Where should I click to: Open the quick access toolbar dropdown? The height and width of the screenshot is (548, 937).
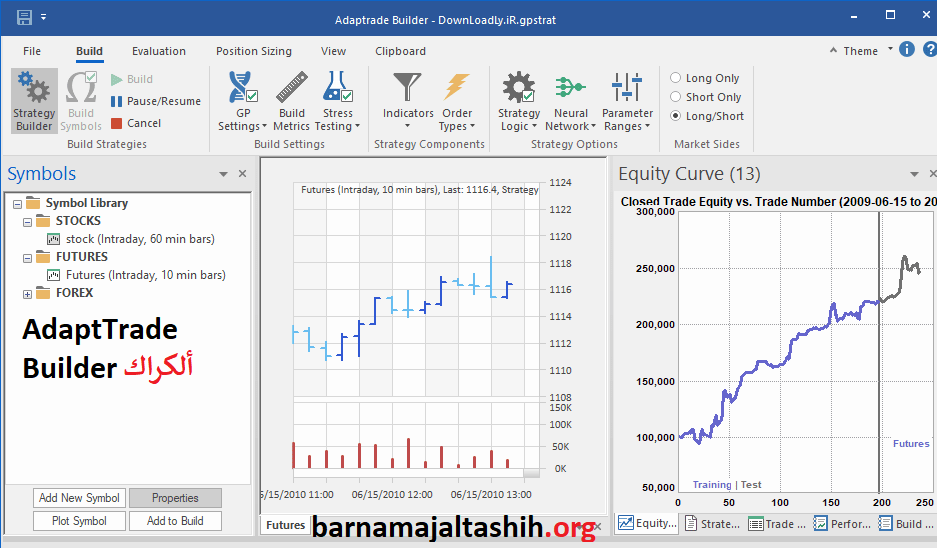44,17
